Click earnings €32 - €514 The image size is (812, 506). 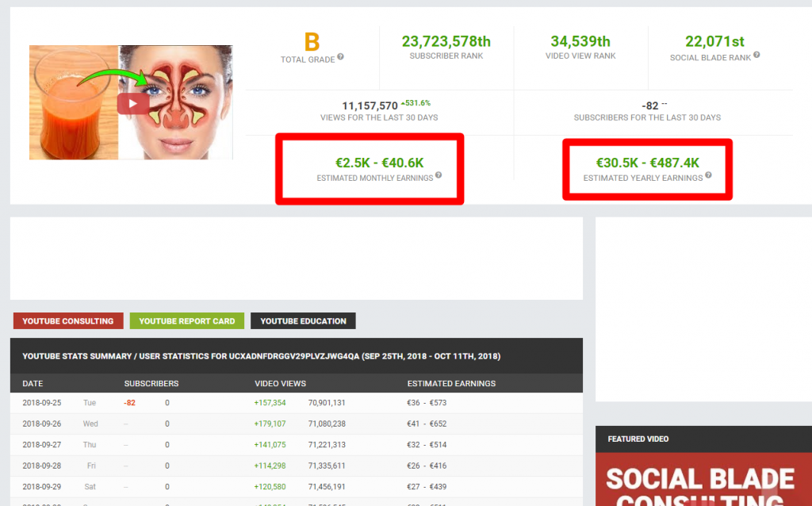point(427,444)
